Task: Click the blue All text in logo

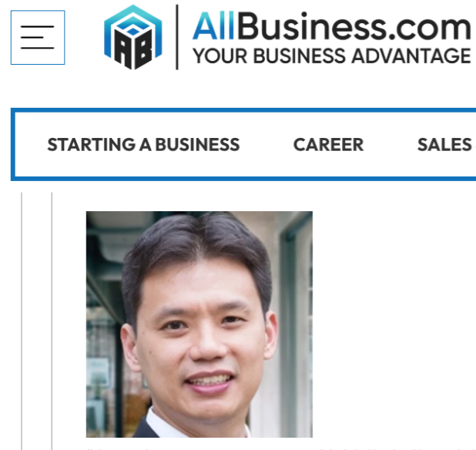Action: [213, 26]
